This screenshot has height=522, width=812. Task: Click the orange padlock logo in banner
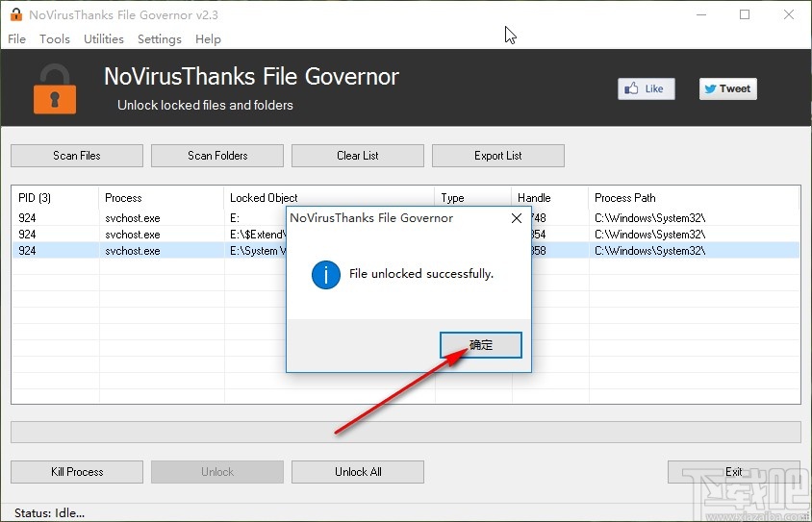[x=55, y=89]
